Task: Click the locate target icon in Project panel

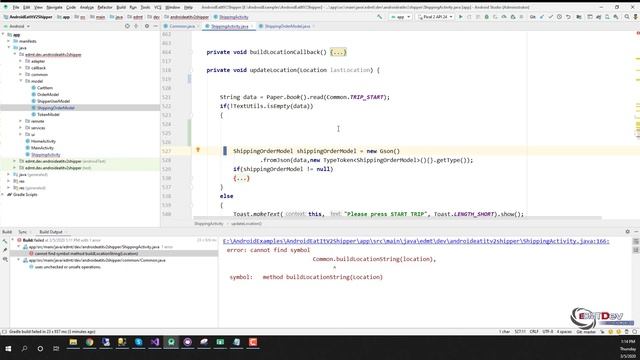Action: [127, 26]
